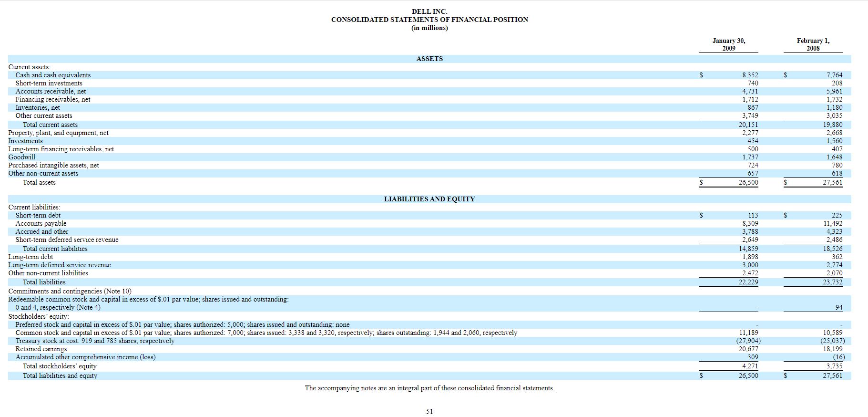Click short-term investments value 740
868x417 pixels.
click(753, 83)
